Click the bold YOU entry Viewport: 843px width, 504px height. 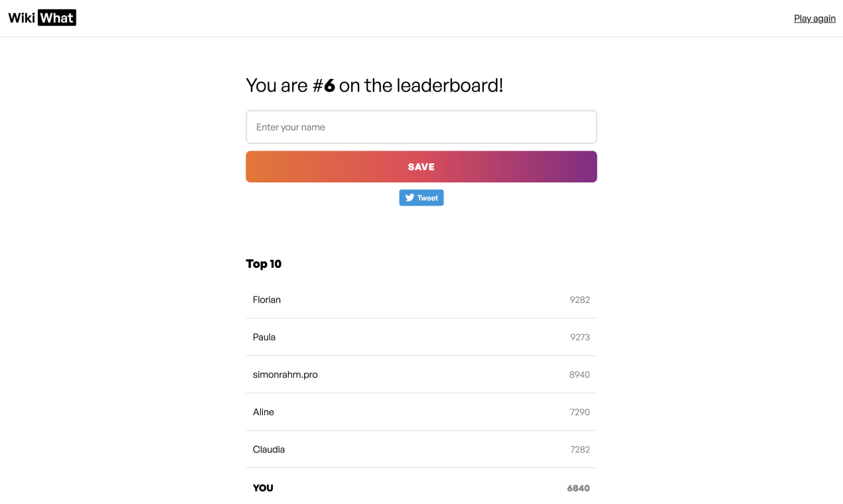click(x=263, y=487)
